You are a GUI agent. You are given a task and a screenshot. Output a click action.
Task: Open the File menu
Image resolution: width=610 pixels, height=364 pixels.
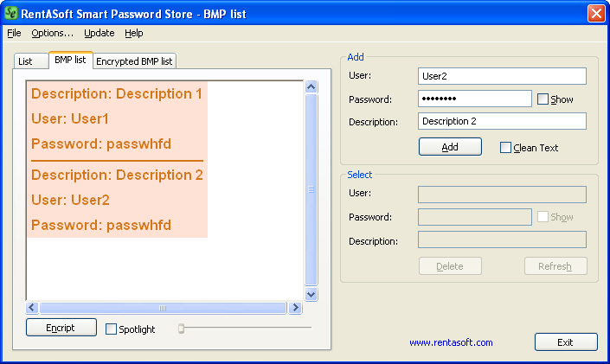[x=14, y=33]
